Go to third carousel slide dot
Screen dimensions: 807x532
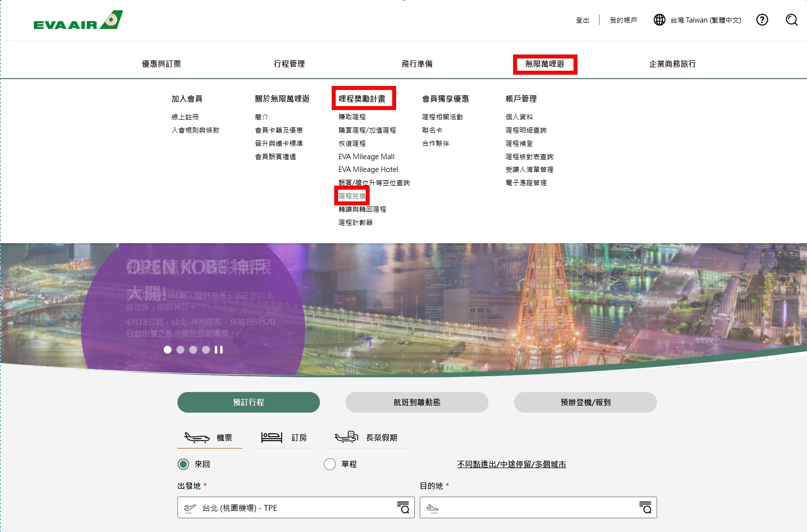coord(193,350)
